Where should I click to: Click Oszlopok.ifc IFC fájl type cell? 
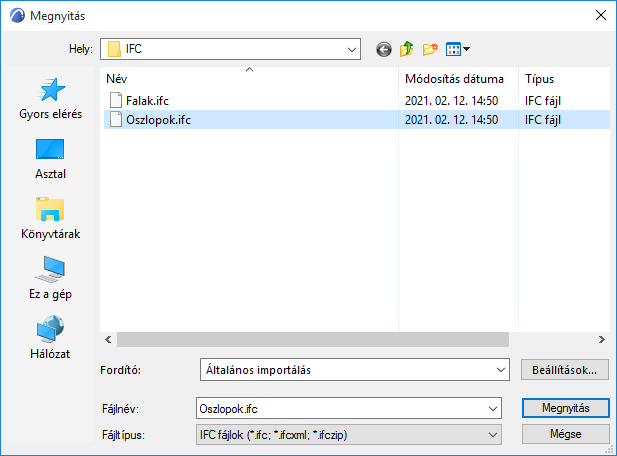[x=543, y=120]
